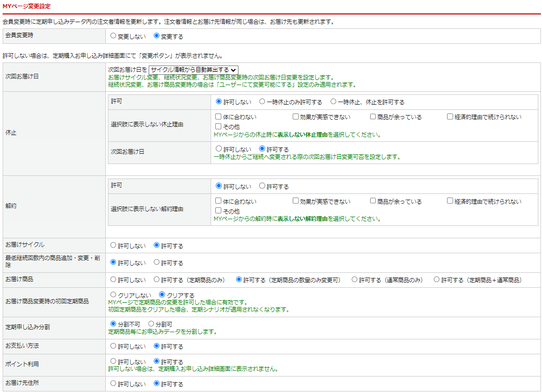Tick 商品が余っている under 休止理由

point(373,117)
